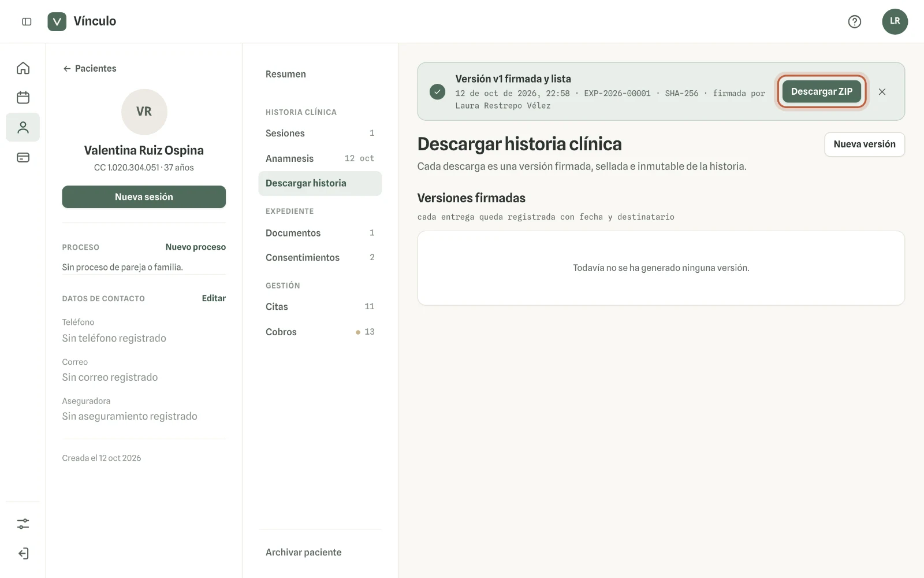Screen dimensions: 924x578
Task: Open the Citas section
Action: [320, 306]
